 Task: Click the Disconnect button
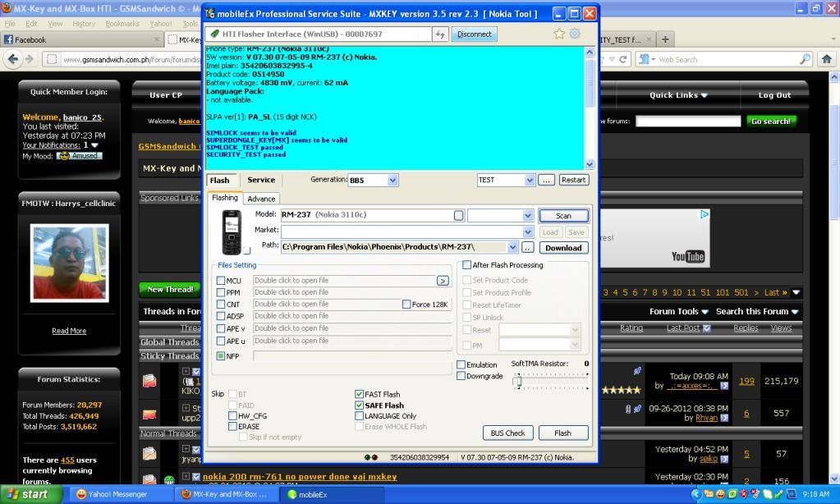(474, 34)
